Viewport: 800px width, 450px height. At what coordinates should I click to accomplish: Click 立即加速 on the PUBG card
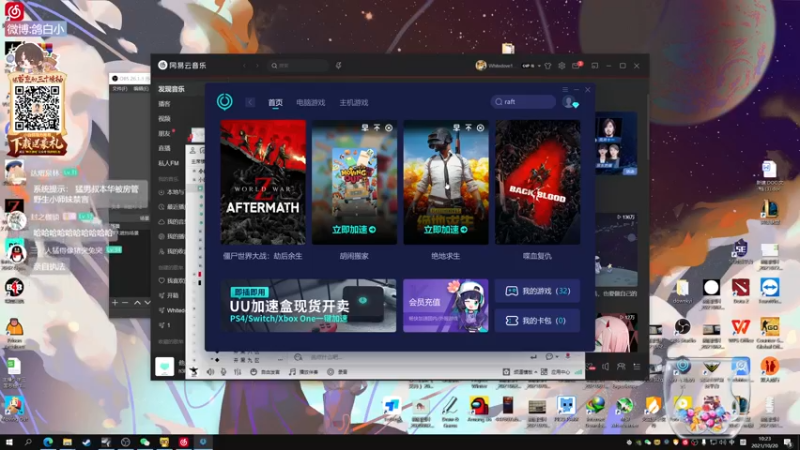(445, 230)
